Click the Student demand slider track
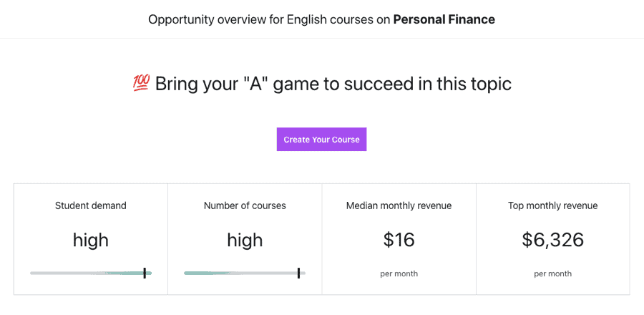This screenshot has height=315, width=644. point(86,273)
